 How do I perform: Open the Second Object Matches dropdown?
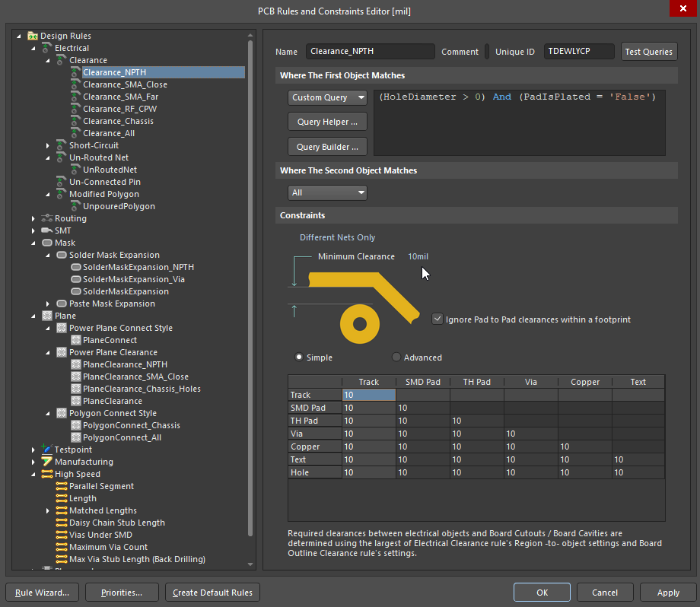click(327, 192)
